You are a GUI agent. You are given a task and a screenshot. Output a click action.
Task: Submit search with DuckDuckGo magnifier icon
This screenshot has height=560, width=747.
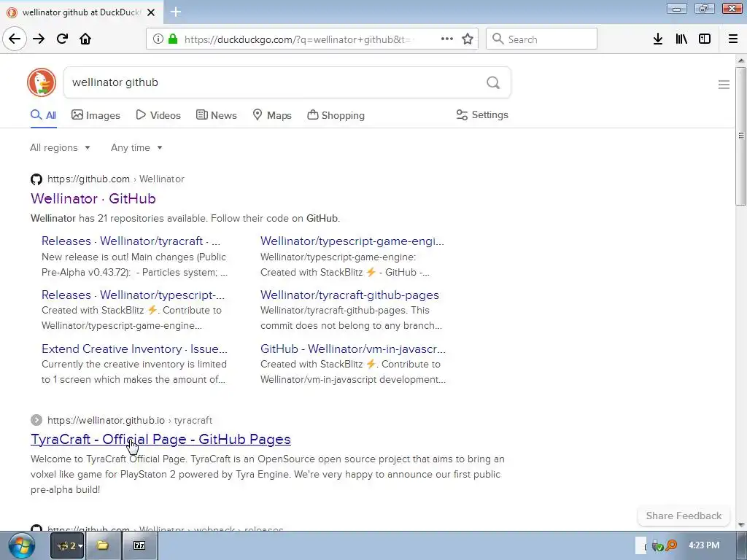pos(493,82)
